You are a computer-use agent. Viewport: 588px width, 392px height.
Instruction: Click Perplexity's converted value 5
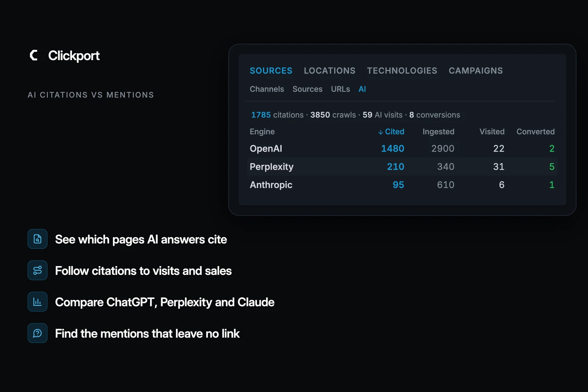[552, 167]
